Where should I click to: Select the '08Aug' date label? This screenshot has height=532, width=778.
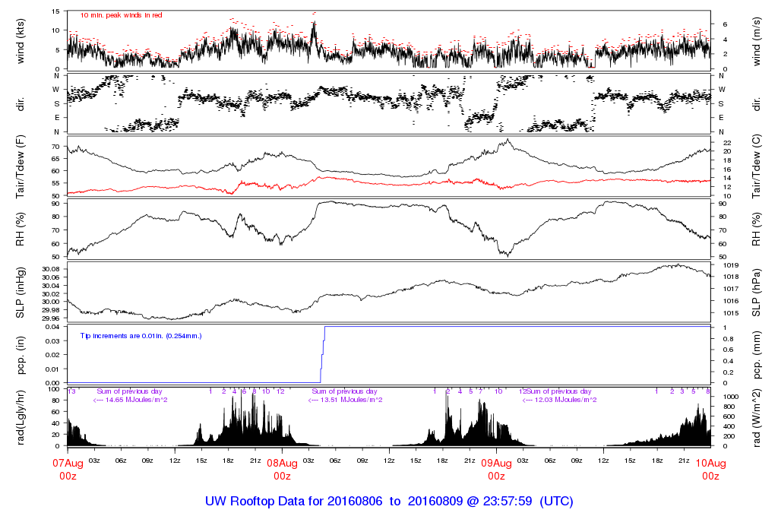pos(283,464)
